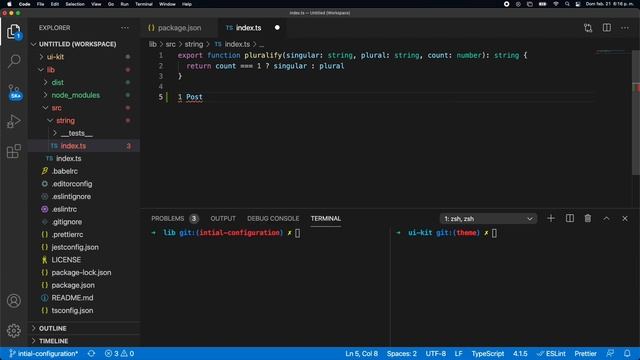640x360 pixels.
Task: Close the bottom panel
Action: [624, 218]
